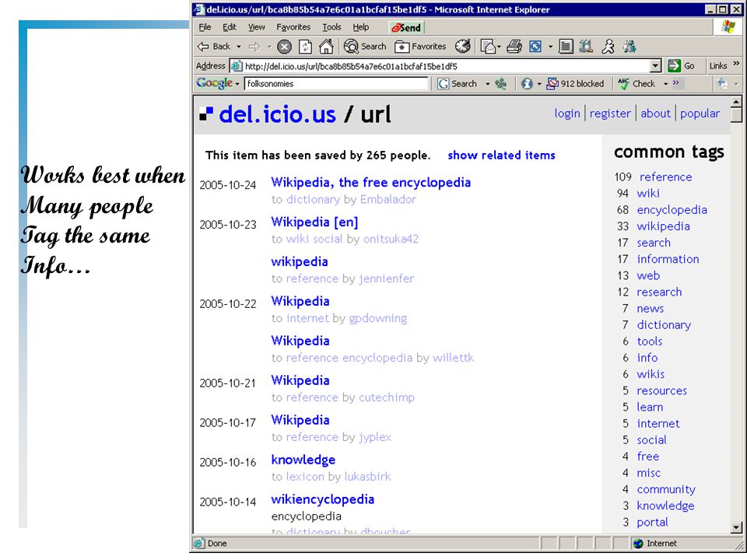Click the Google search box containing folksonomies

(336, 84)
